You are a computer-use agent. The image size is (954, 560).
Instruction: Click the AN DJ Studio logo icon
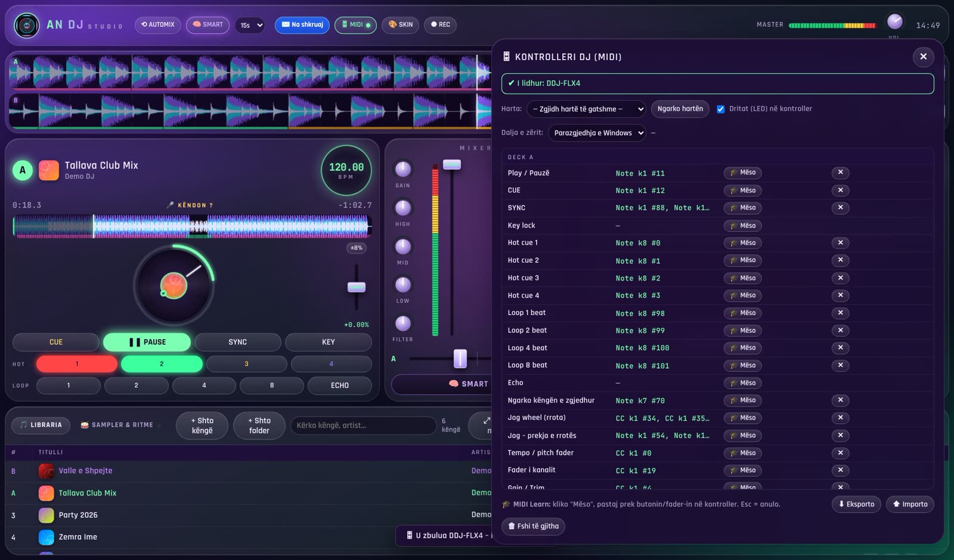(26, 25)
